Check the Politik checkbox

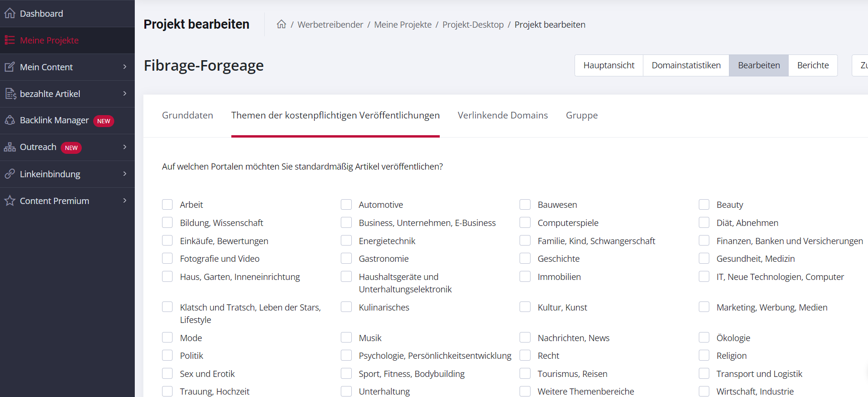(x=167, y=355)
